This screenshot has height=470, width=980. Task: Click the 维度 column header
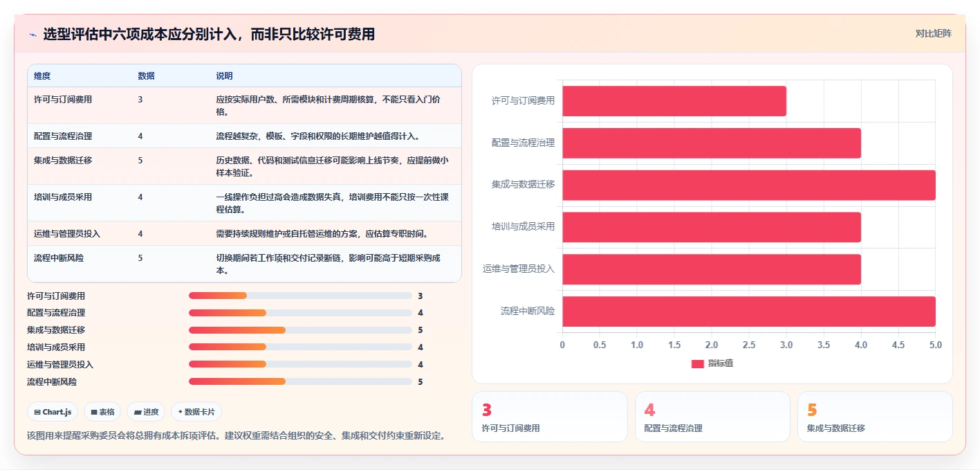[x=42, y=76]
